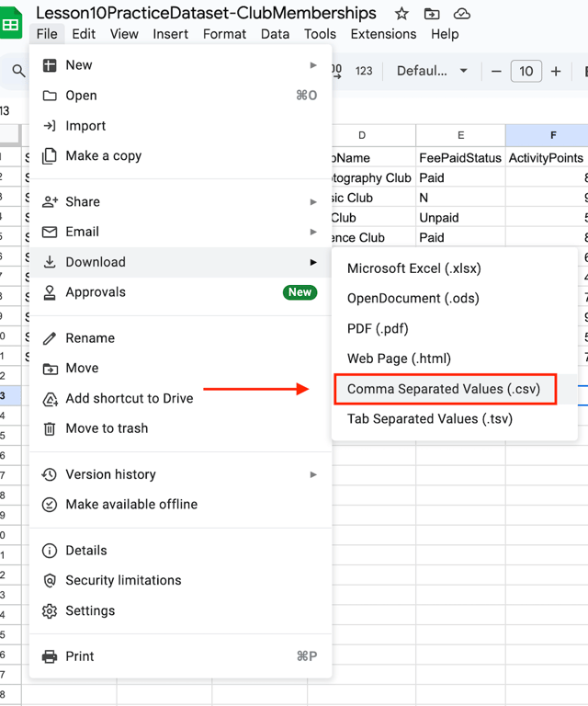This screenshot has width=588, height=706.
Task: Open the Google Sheets home icon
Action: pyautogui.click(x=10, y=23)
